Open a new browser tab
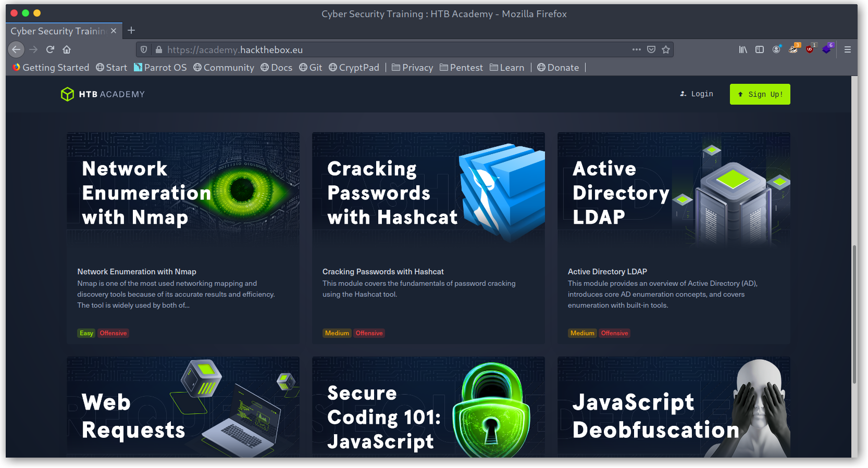This screenshot has height=468, width=868. (131, 31)
